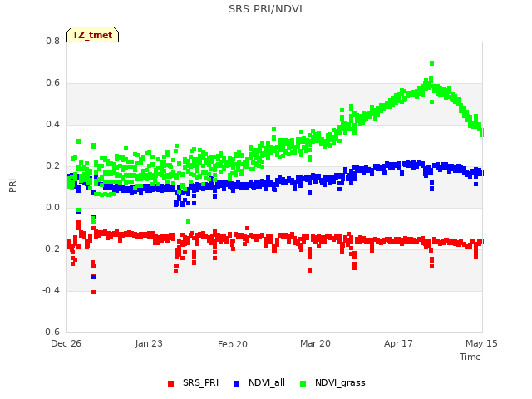Click the Time x-axis label

(470, 357)
